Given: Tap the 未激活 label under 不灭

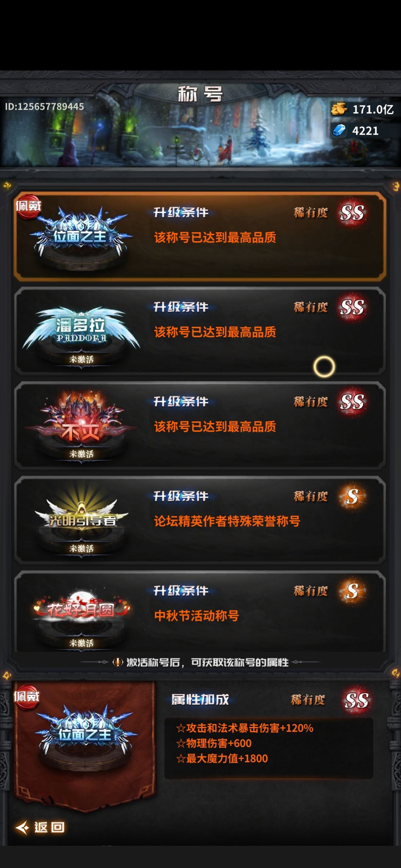Looking at the screenshot, I should [x=81, y=454].
